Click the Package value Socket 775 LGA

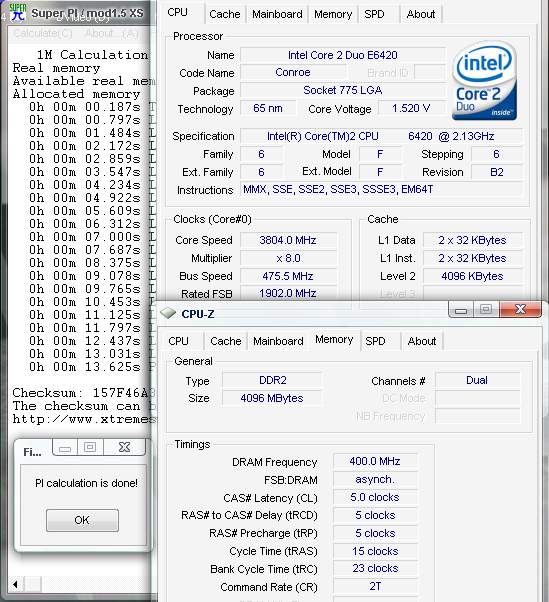tap(342, 90)
